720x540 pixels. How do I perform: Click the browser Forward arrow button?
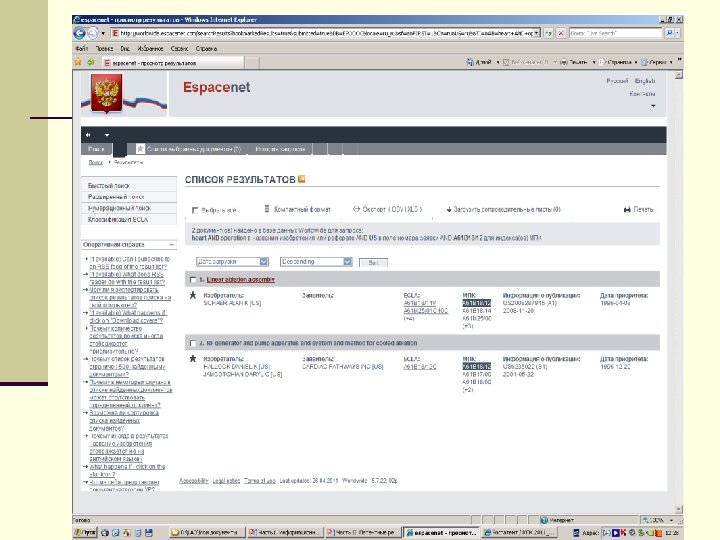[x=92, y=33]
